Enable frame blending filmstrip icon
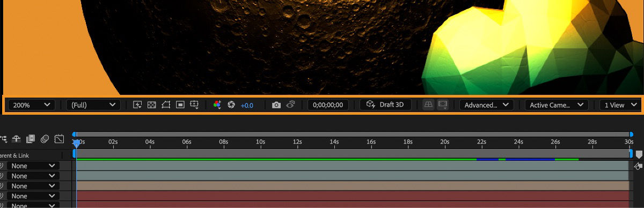Screen dimensions: 644x208 click(31, 139)
